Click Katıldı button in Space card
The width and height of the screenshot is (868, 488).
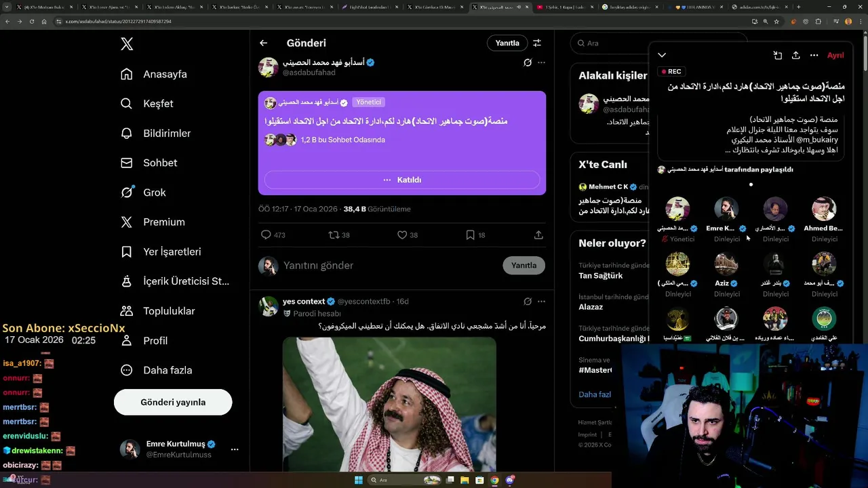point(402,180)
